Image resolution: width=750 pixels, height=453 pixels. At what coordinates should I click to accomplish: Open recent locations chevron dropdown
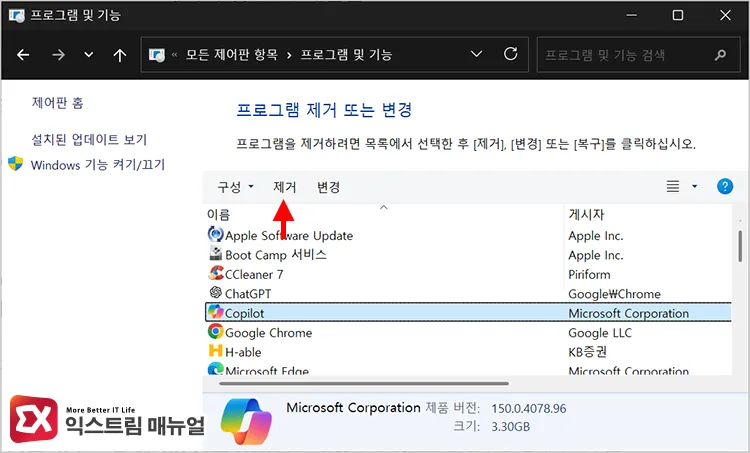[x=88, y=55]
